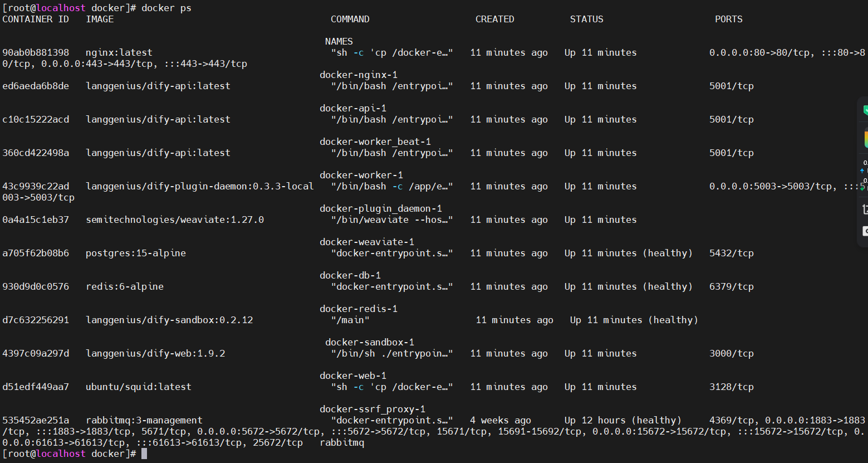Image resolution: width=868 pixels, height=463 pixels.
Task: Click the "/bin/sh ./entrypoin…" command
Action: coord(392,353)
